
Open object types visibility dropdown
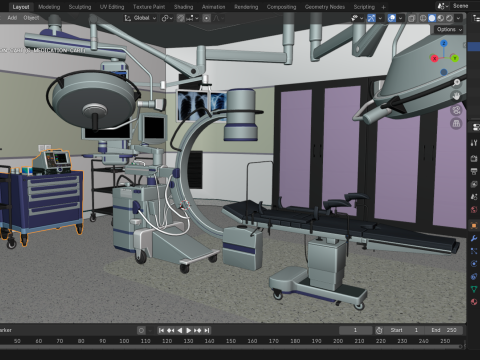point(357,18)
